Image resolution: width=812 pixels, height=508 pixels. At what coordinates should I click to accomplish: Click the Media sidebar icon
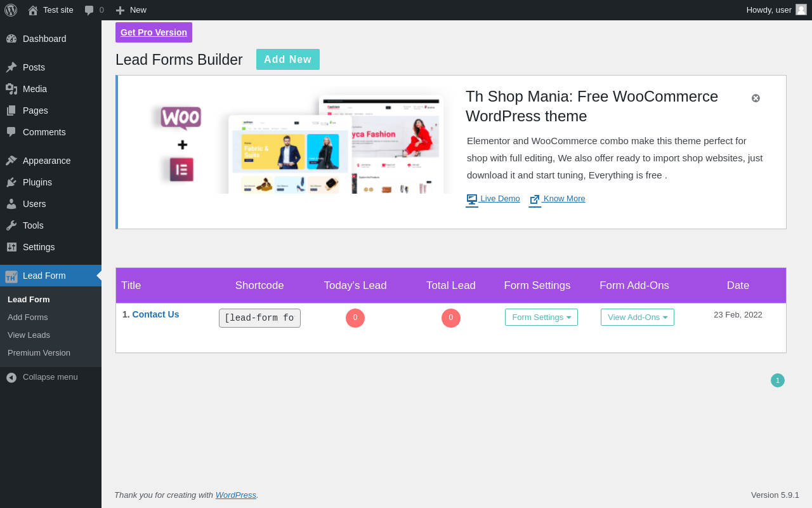tap(11, 89)
